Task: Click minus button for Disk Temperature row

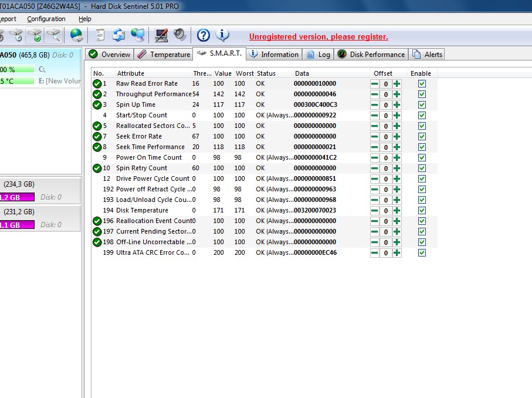Action: [x=375, y=211]
